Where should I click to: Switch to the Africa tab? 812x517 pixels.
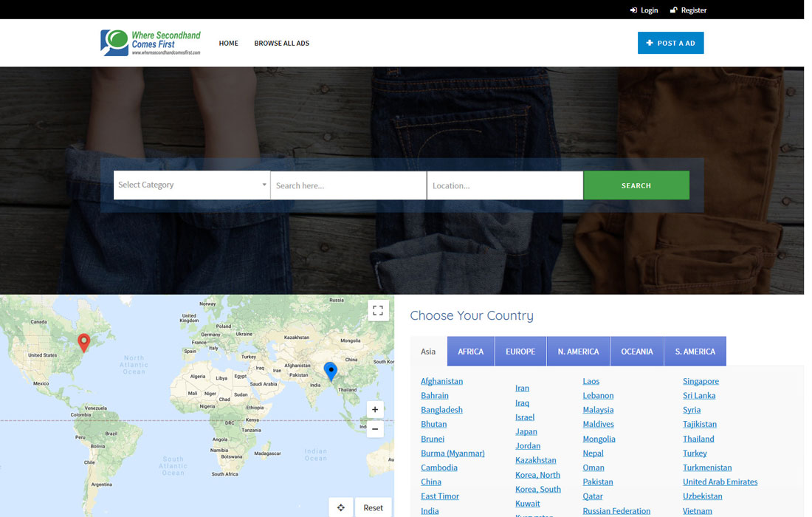(470, 352)
